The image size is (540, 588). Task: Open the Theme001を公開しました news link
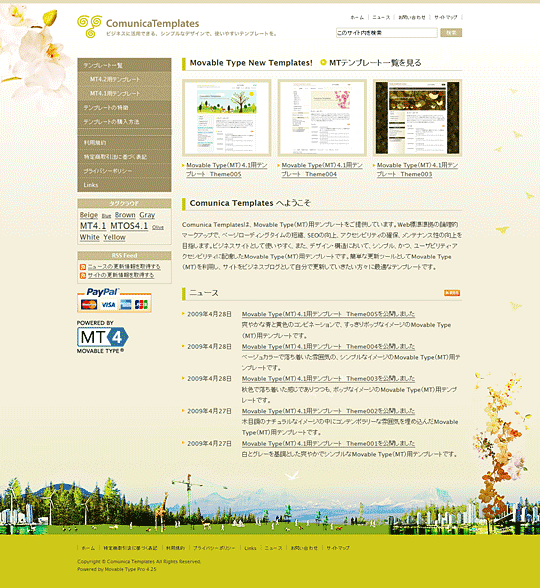[328, 444]
